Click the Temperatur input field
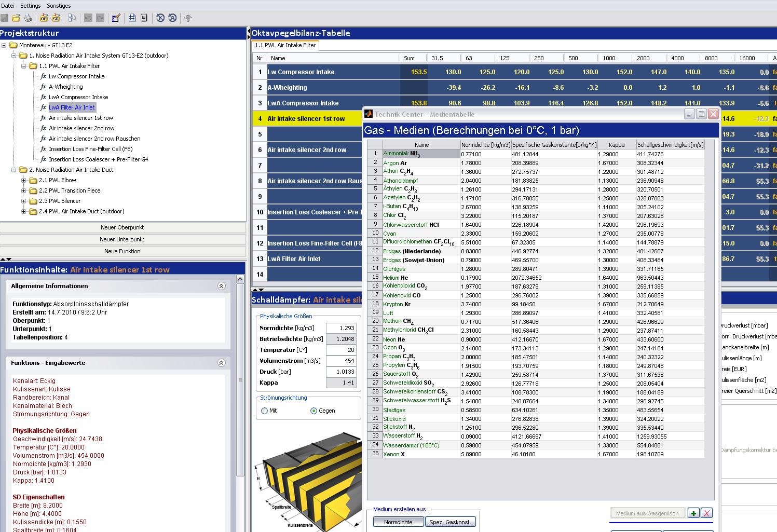 click(x=341, y=350)
